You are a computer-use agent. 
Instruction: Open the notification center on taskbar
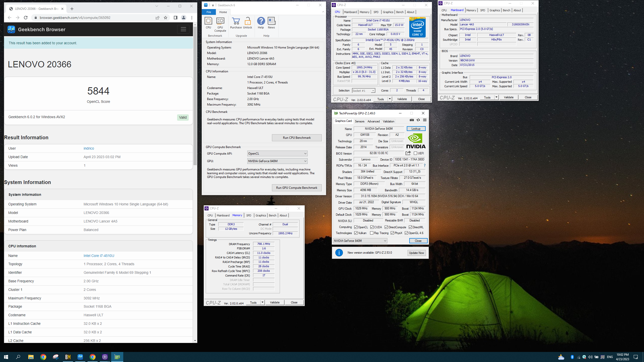[x=636, y=357]
